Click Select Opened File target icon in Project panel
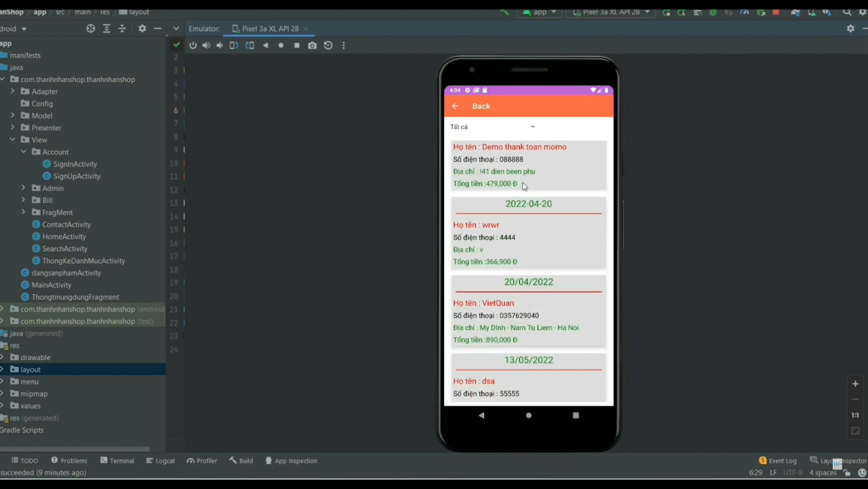The width and height of the screenshot is (868, 489). tap(91, 29)
